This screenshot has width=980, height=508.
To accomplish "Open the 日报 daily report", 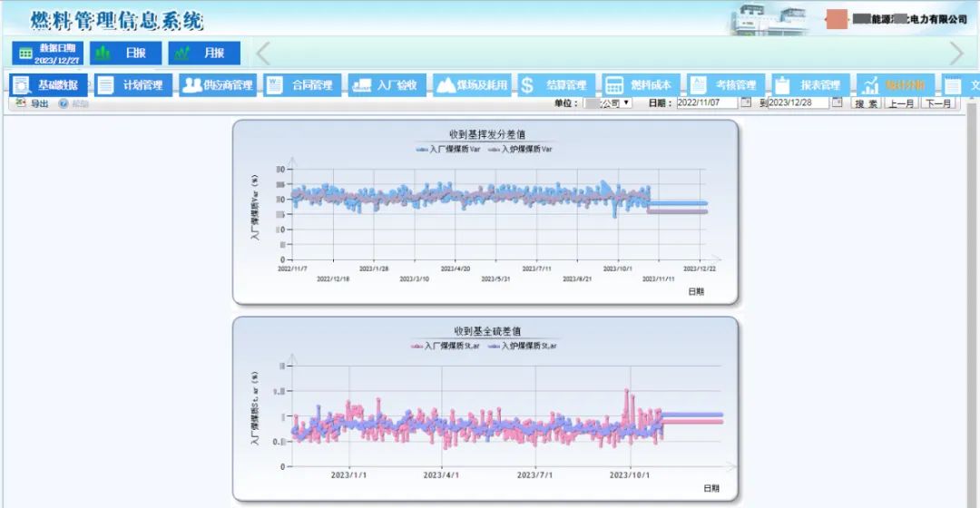I will [124, 53].
